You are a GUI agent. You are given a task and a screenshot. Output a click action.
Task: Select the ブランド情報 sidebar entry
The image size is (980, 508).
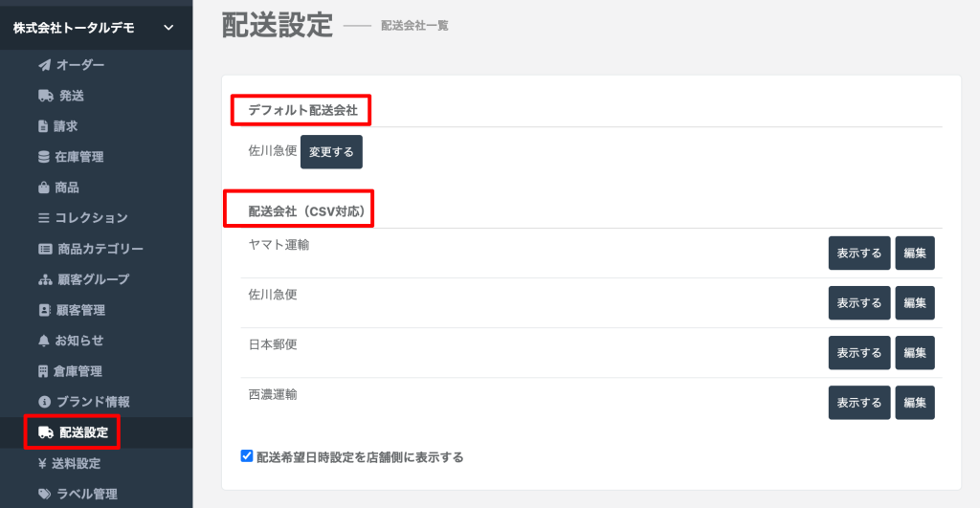point(93,402)
